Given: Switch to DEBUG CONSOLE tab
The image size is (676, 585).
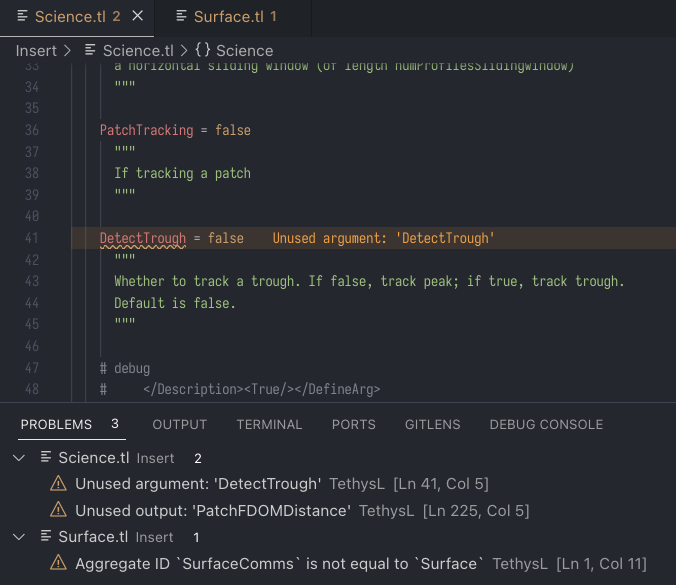Looking at the screenshot, I should tap(546, 424).
